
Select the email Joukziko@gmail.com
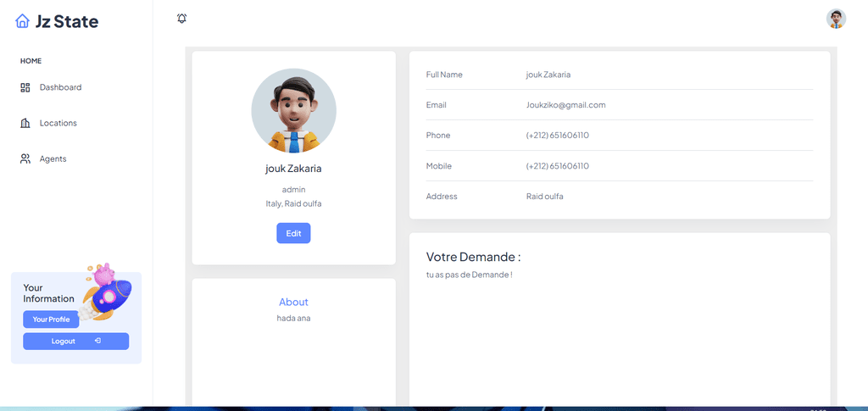565,105
